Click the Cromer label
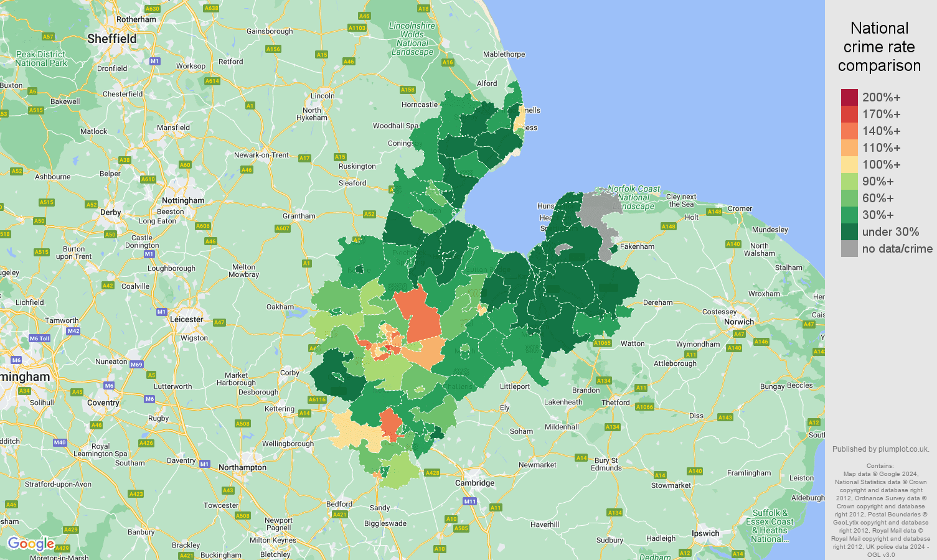This screenshot has height=560, width=937. [x=740, y=208]
